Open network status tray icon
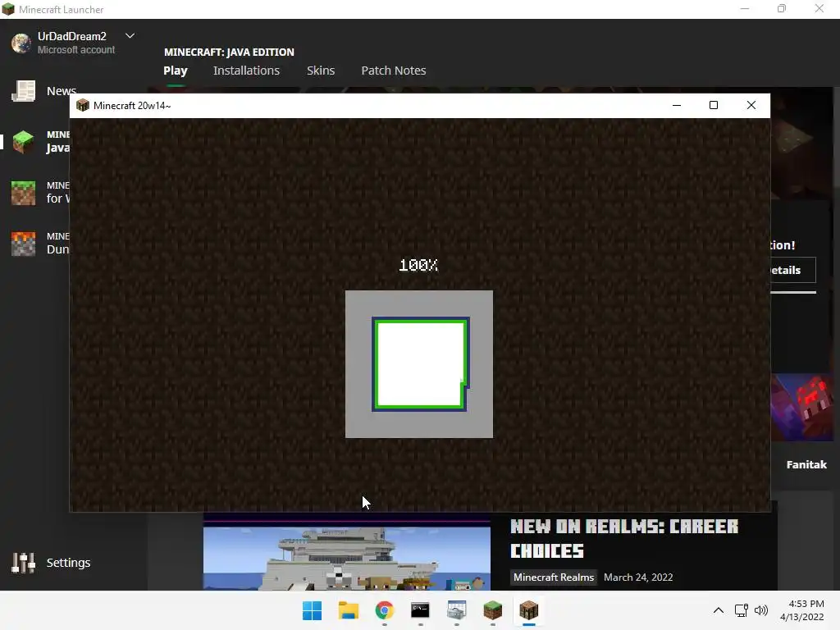The width and height of the screenshot is (840, 630). pos(742,610)
